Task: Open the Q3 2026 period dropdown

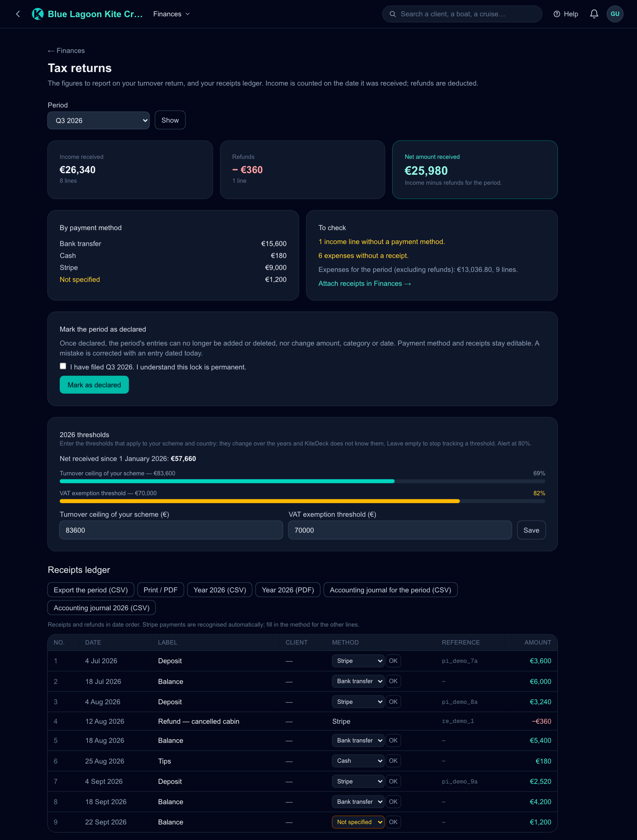Action: point(99,120)
